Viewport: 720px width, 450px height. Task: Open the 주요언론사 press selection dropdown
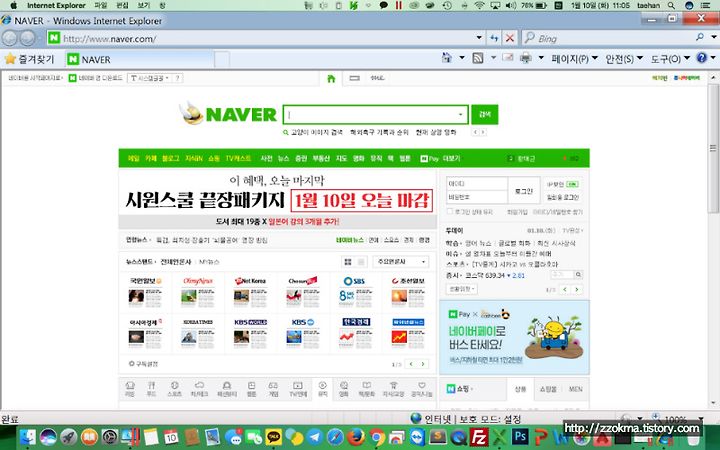(x=401, y=262)
